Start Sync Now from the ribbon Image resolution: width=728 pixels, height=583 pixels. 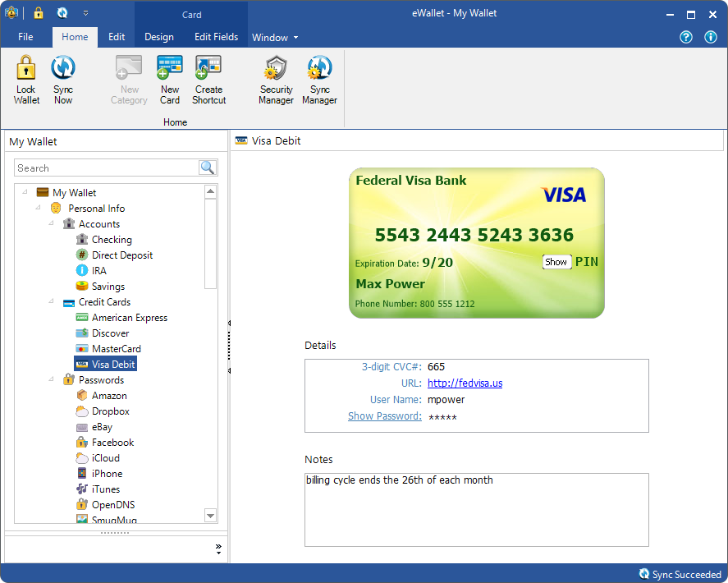point(63,79)
